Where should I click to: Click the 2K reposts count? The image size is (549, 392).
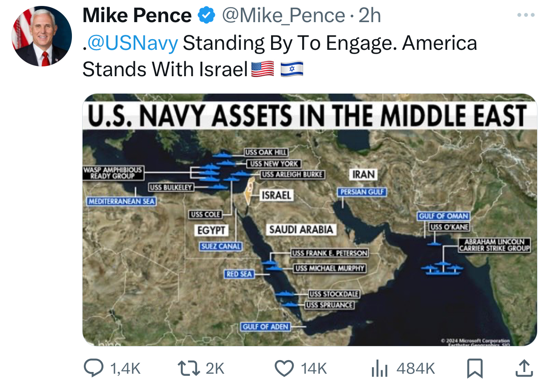tap(215, 369)
